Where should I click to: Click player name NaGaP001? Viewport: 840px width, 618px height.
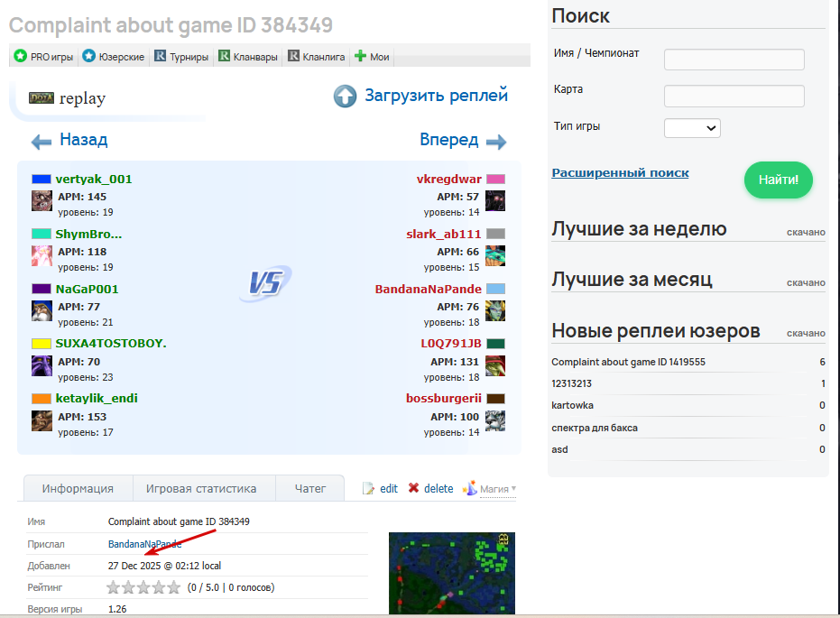point(88,290)
